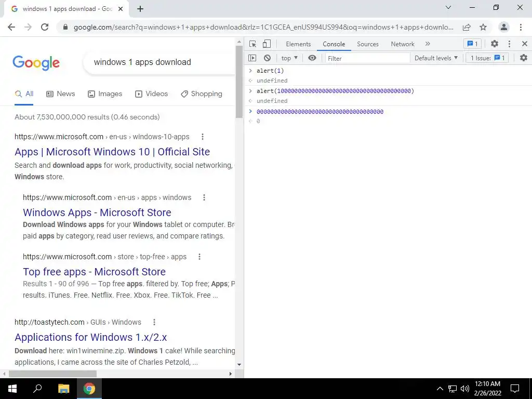Open taskbar search
532x399 pixels.
(37, 389)
